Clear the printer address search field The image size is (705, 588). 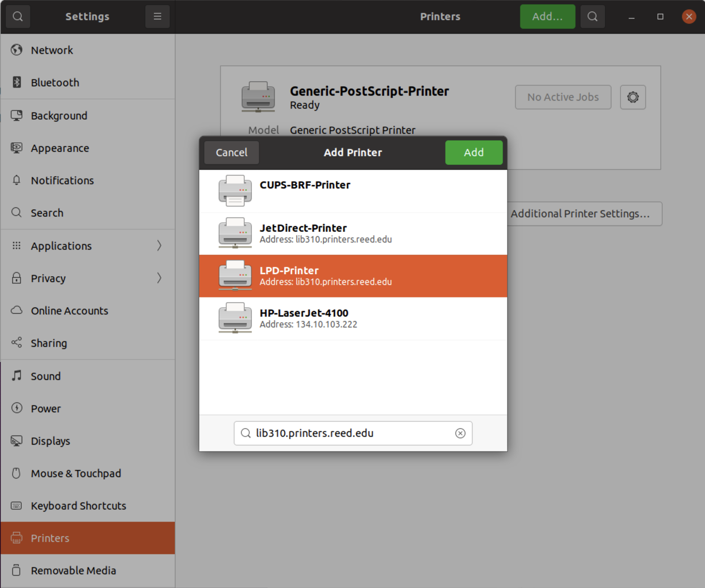pos(460,433)
